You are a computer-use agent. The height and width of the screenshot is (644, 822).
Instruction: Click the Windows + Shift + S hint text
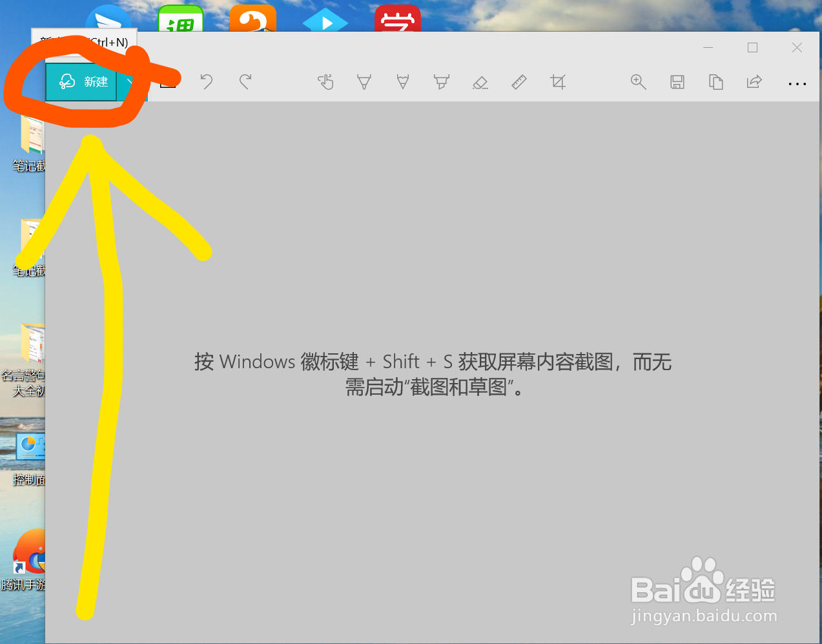(x=433, y=374)
